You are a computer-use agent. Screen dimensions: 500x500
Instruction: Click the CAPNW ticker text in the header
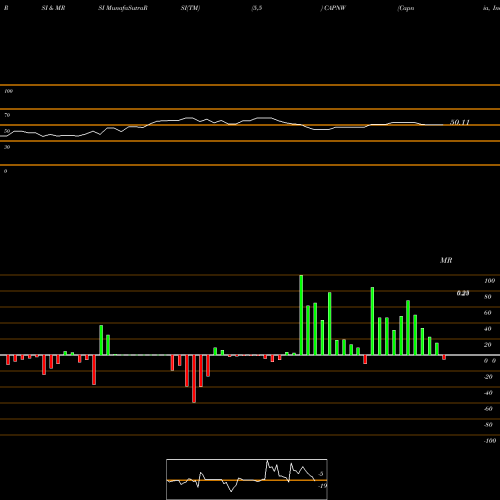pyautogui.click(x=335, y=8)
